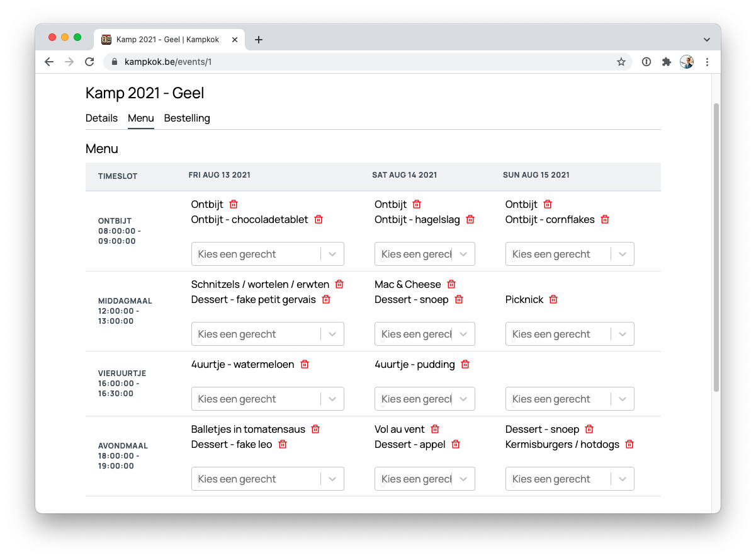Image resolution: width=756 pixels, height=560 pixels.
Task: Open a new browser tab
Action: coord(259,40)
